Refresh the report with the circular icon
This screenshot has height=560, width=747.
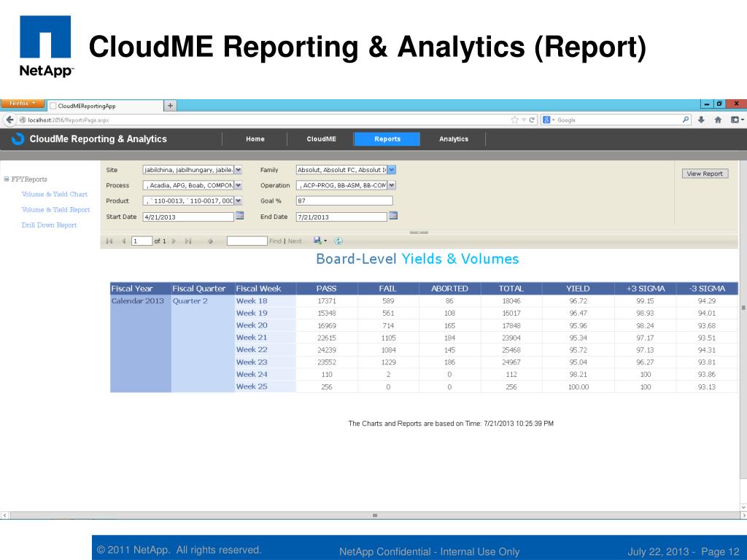[338, 241]
